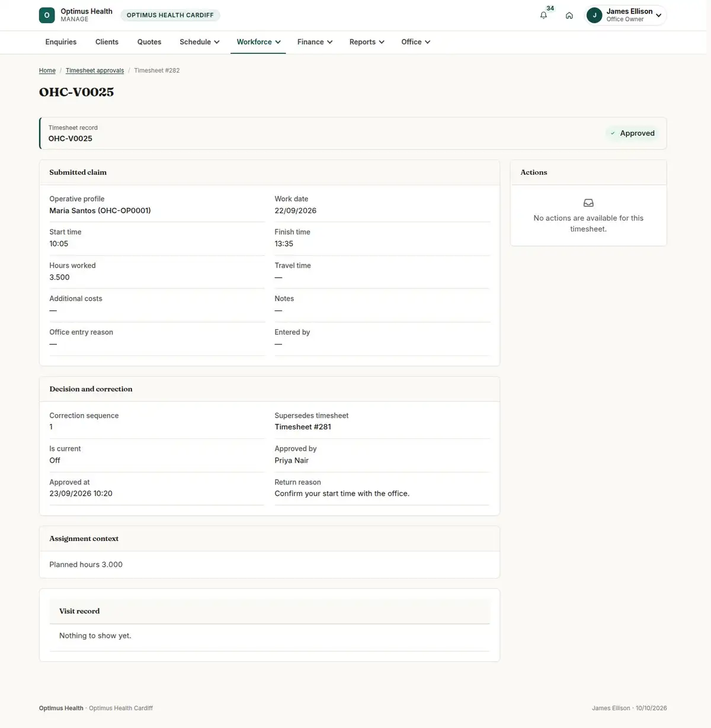Open superseded Timesheet #281 link

tap(303, 427)
